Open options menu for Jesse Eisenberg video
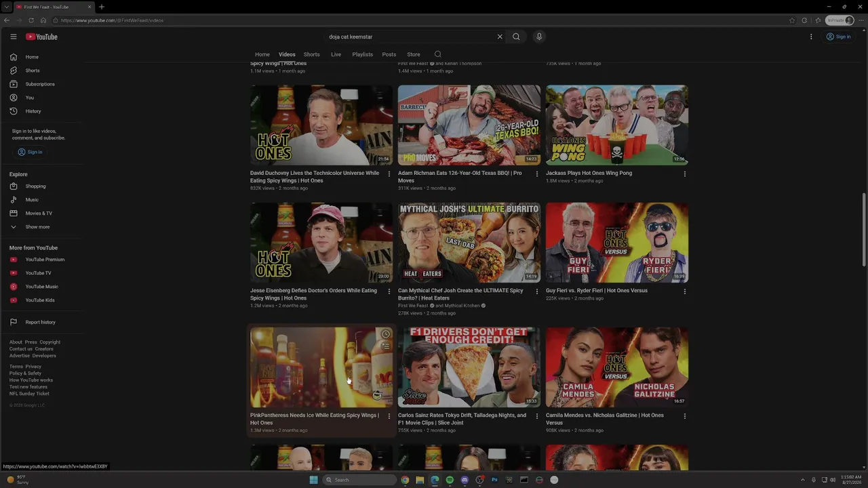Viewport: 868px width, 488px height. 389,291
